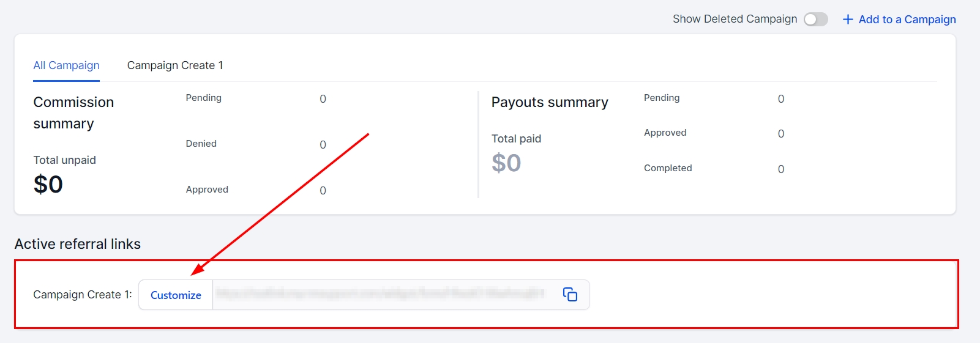Open the Campaign Create 1 tab
The image size is (980, 343).
click(175, 65)
